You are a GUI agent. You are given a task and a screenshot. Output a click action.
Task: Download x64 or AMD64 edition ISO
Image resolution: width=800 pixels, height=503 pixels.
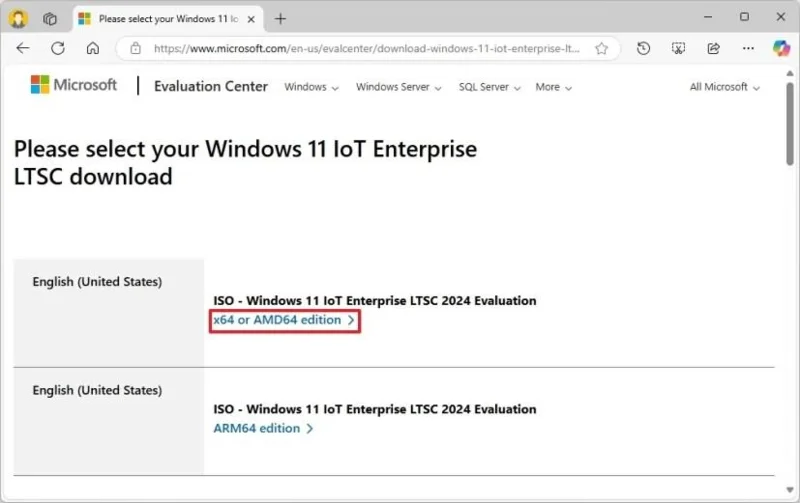tap(284, 320)
